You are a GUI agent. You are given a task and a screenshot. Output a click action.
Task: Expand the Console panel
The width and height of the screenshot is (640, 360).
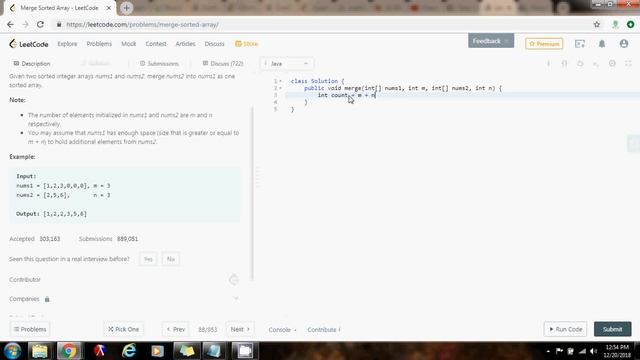(x=282, y=329)
